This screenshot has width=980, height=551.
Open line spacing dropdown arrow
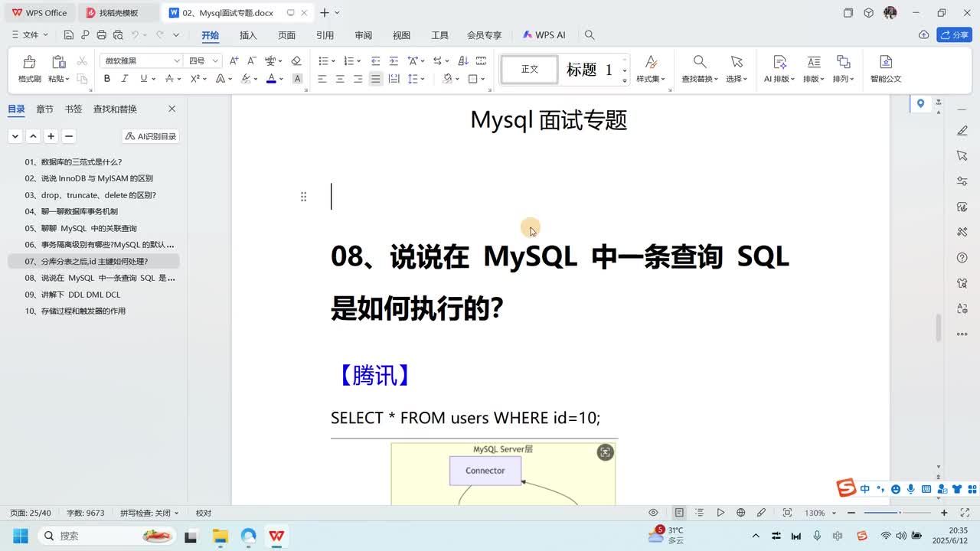tap(423, 79)
